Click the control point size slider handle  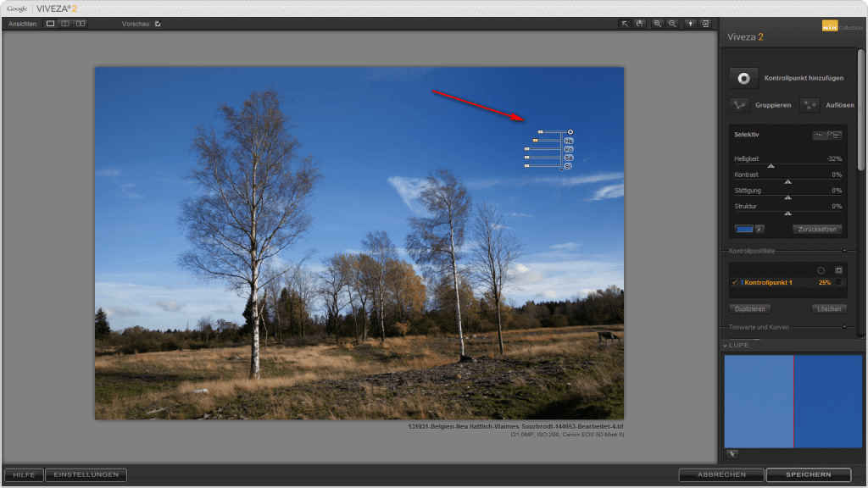coord(540,131)
